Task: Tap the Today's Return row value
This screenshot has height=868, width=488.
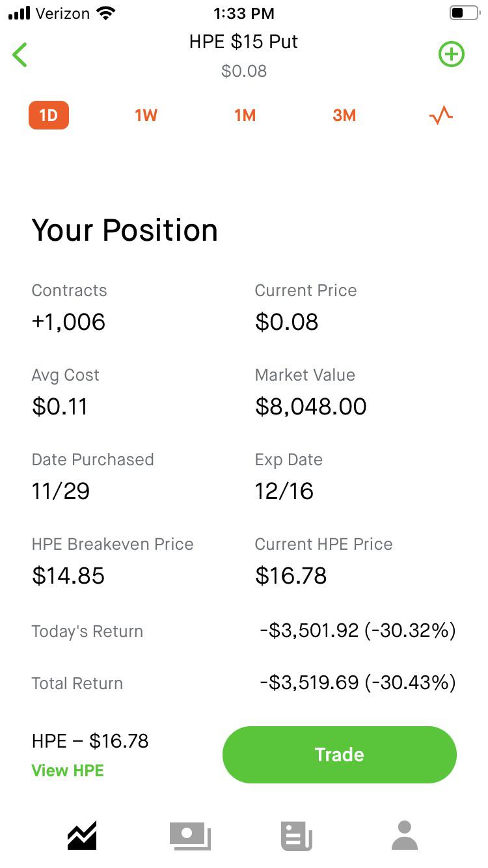Action: click(357, 631)
